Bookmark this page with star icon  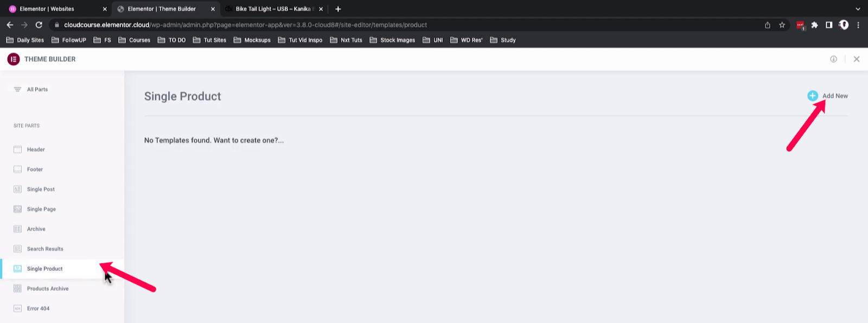[782, 25]
